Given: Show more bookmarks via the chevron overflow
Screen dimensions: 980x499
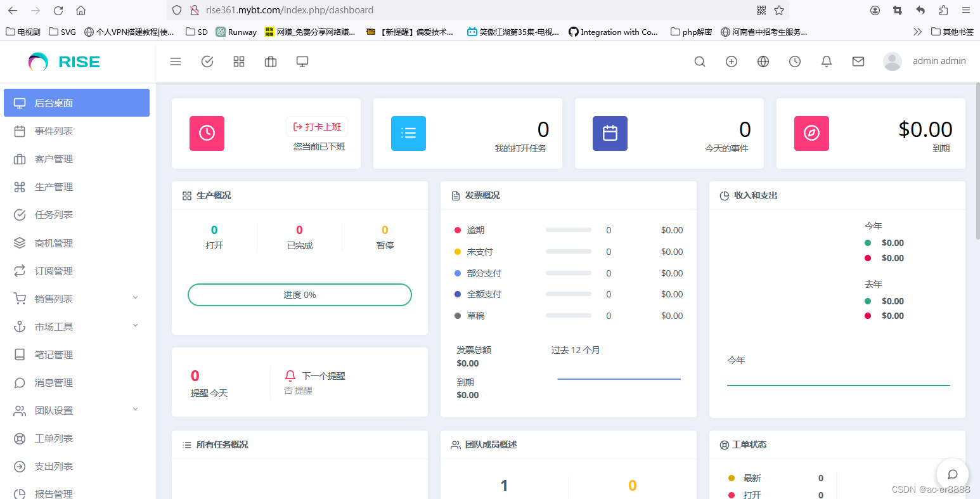Looking at the screenshot, I should [917, 32].
